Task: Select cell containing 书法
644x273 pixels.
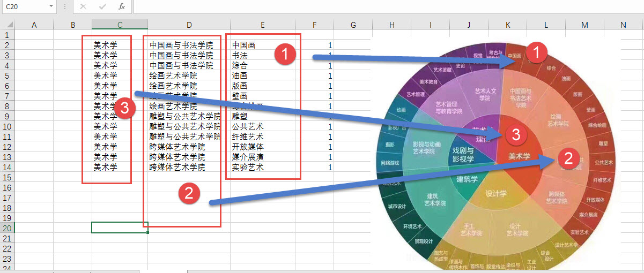Action: pos(263,55)
